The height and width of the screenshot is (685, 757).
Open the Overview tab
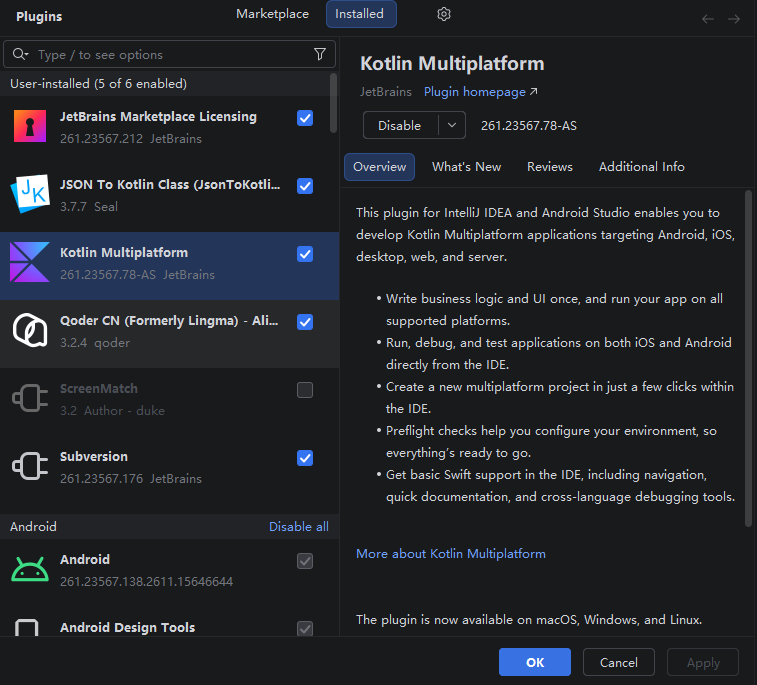click(379, 167)
